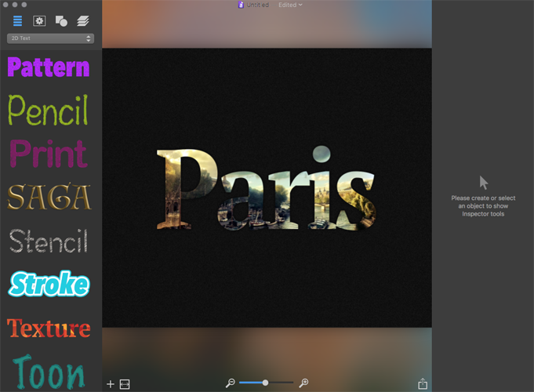Click the canvas size icon

(124, 383)
